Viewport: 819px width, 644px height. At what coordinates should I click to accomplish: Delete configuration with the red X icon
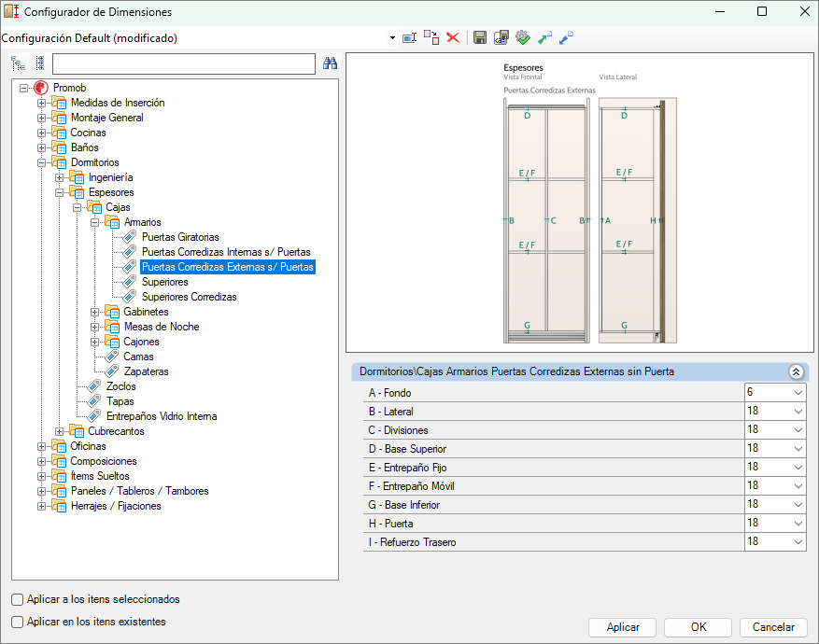coord(453,37)
